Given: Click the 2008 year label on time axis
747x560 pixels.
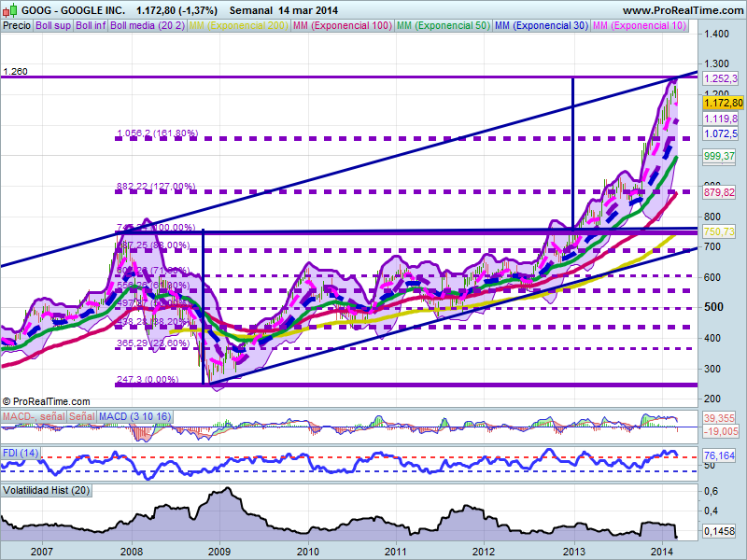Looking at the screenshot, I should pos(131,552).
